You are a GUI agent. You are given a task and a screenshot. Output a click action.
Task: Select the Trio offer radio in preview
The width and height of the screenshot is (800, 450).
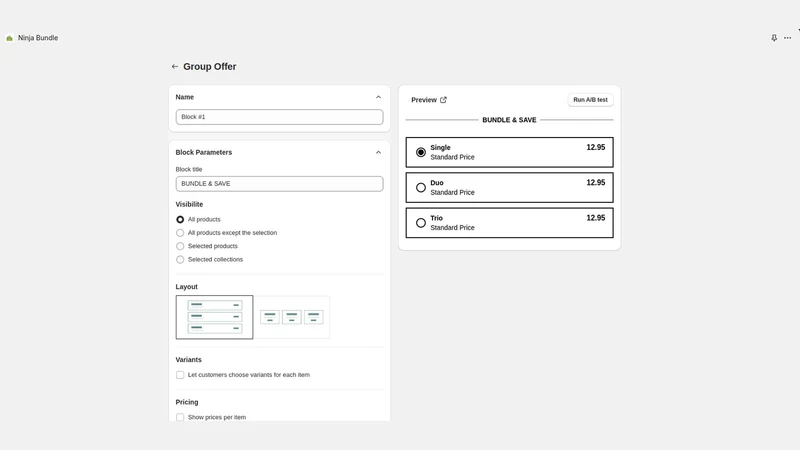tap(420, 222)
